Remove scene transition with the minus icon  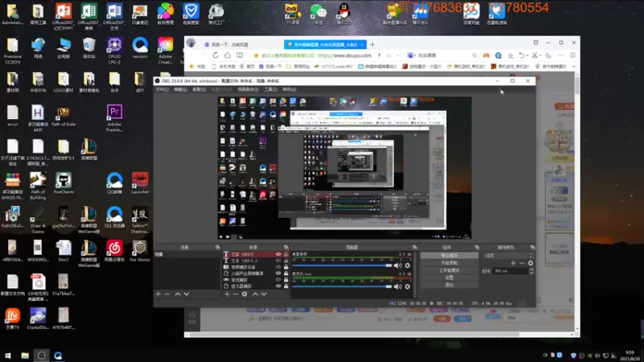[x=522, y=263]
